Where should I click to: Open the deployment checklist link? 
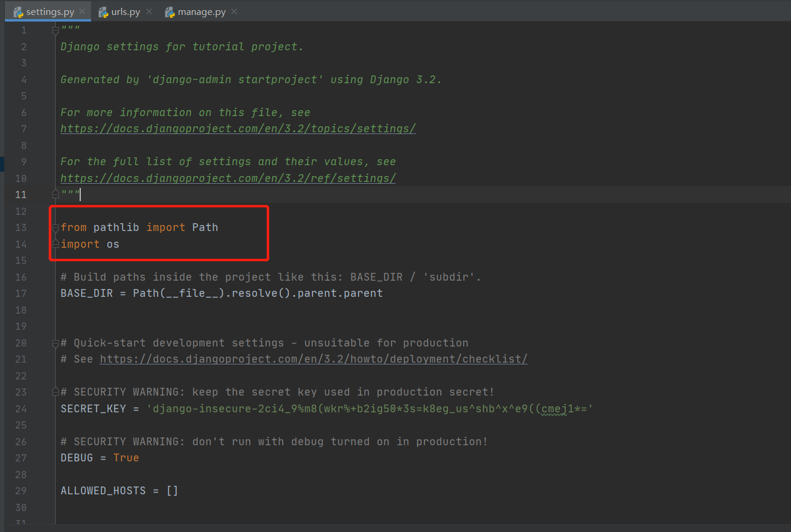tap(314, 359)
